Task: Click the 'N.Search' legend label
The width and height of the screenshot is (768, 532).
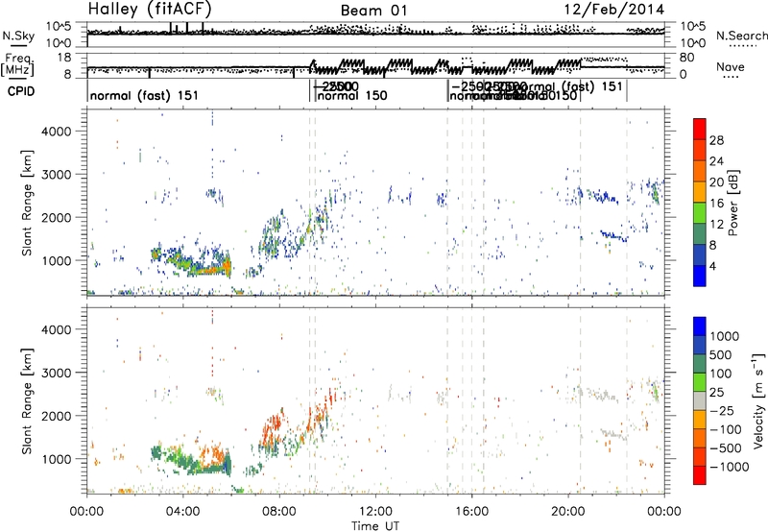Action: pyautogui.click(x=742, y=36)
